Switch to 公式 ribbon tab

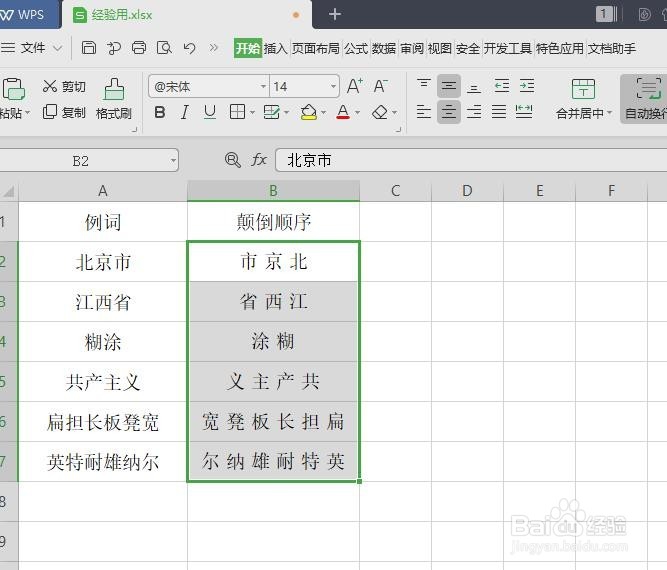click(356, 48)
